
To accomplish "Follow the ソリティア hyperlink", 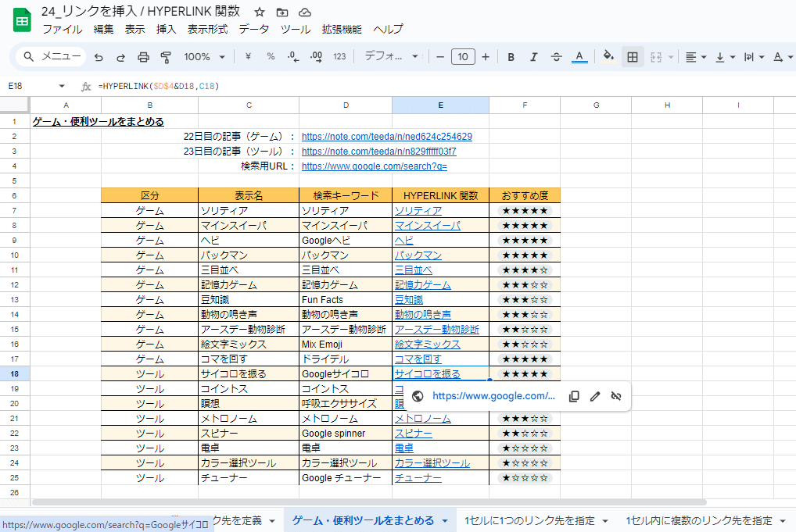I will [x=418, y=210].
